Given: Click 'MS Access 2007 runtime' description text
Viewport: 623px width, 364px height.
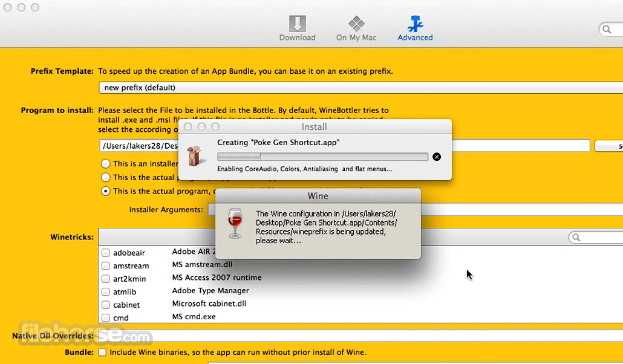Looking at the screenshot, I should [x=217, y=278].
